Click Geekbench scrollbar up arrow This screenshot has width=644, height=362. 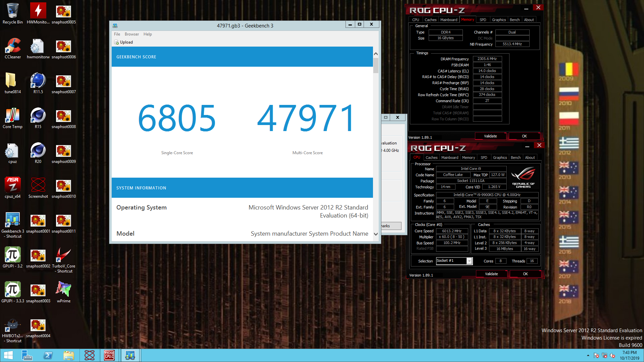pyautogui.click(x=376, y=54)
